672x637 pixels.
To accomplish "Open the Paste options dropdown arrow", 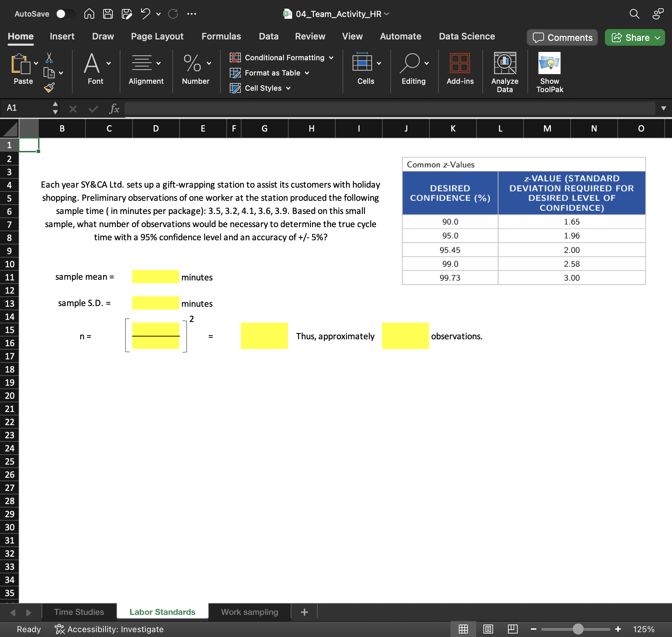I will (x=36, y=63).
